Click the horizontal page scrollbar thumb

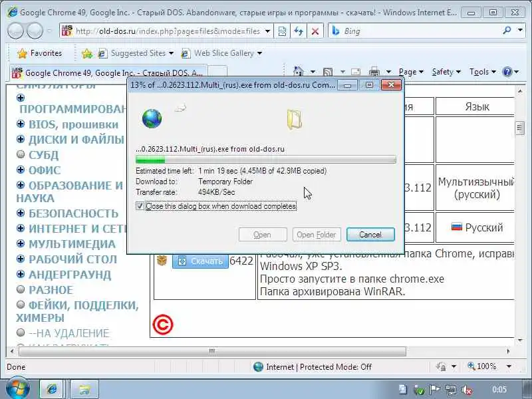[x=212, y=351]
